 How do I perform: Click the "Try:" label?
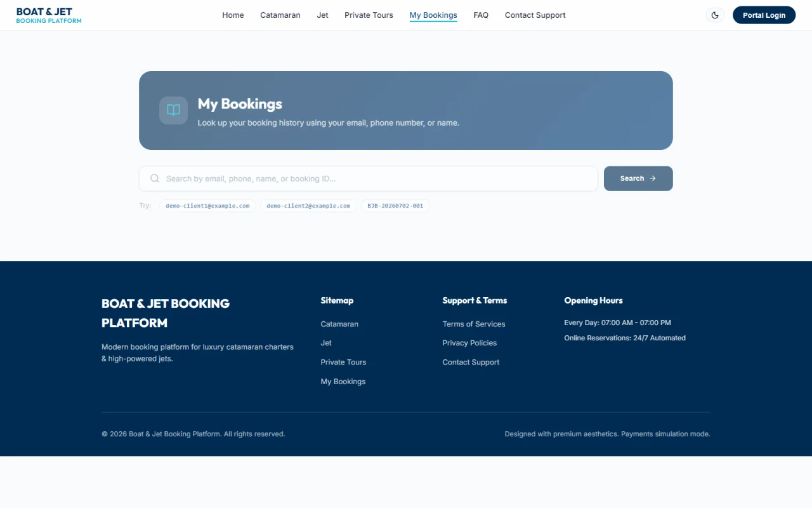pyautogui.click(x=145, y=206)
